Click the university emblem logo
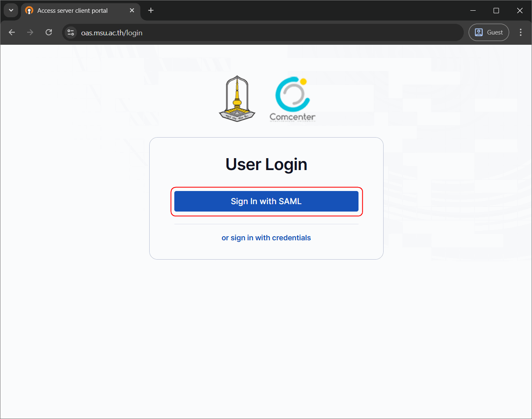 [237, 99]
